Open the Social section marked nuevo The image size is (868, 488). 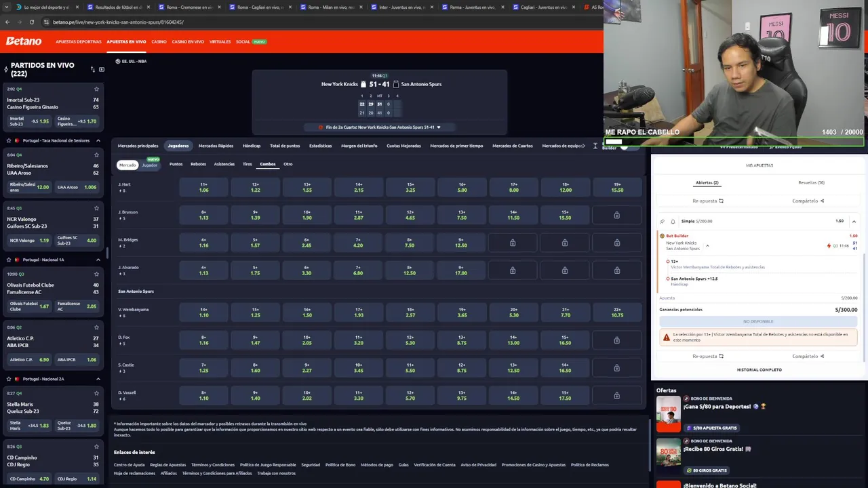[250, 41]
